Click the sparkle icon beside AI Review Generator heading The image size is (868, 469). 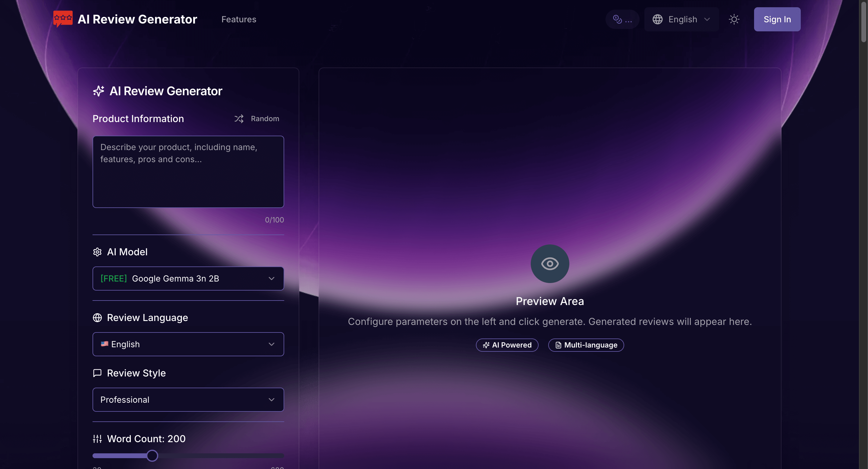98,91
